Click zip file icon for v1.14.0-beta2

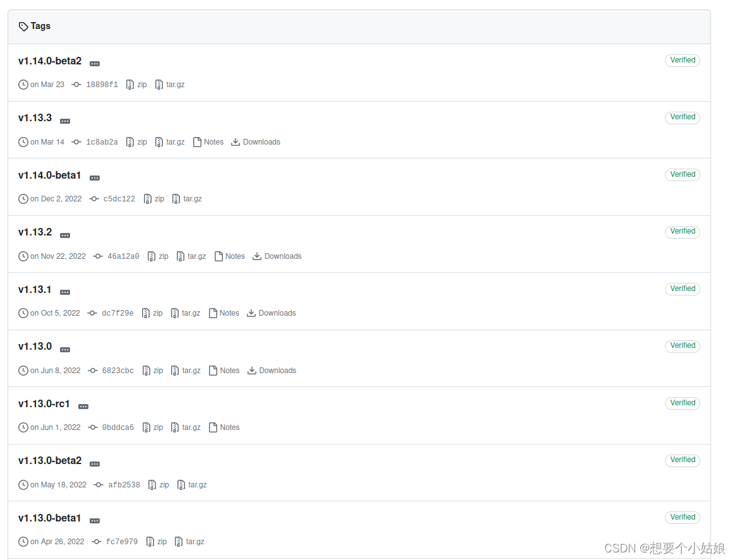[x=130, y=85]
